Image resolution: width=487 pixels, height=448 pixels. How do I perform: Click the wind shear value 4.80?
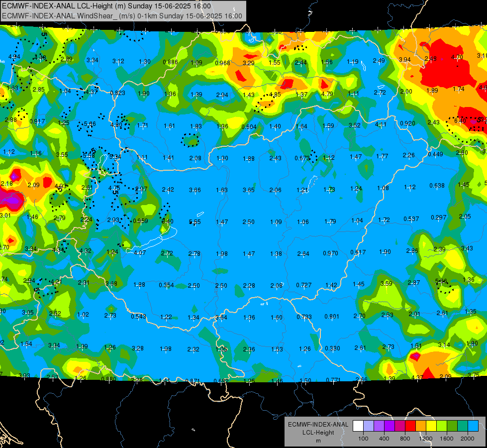(x=116, y=124)
